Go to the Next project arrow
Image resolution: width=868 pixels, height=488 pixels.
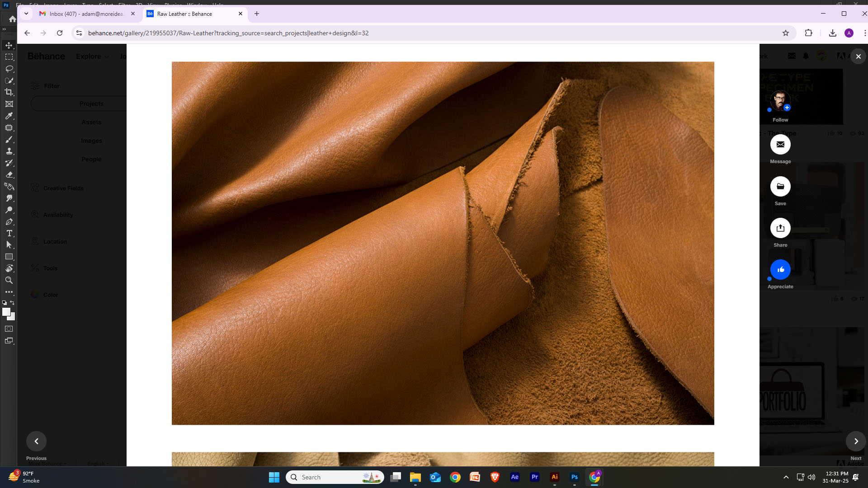point(856,441)
